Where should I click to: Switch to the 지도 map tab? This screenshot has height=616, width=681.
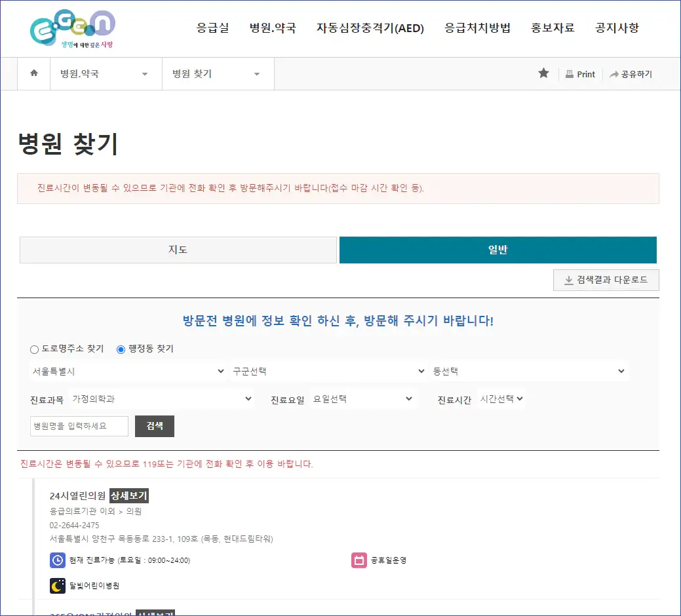[178, 250]
